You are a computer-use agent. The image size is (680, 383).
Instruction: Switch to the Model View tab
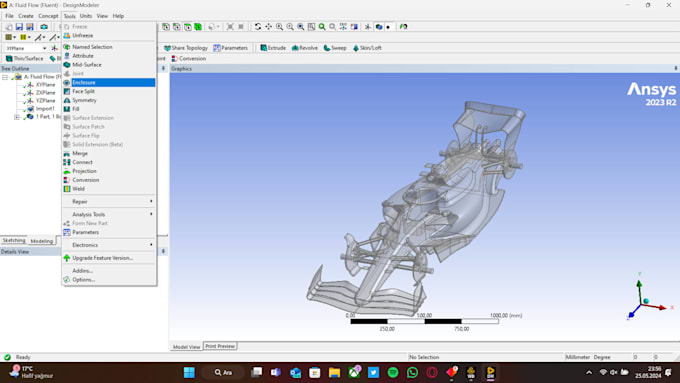[186, 347]
